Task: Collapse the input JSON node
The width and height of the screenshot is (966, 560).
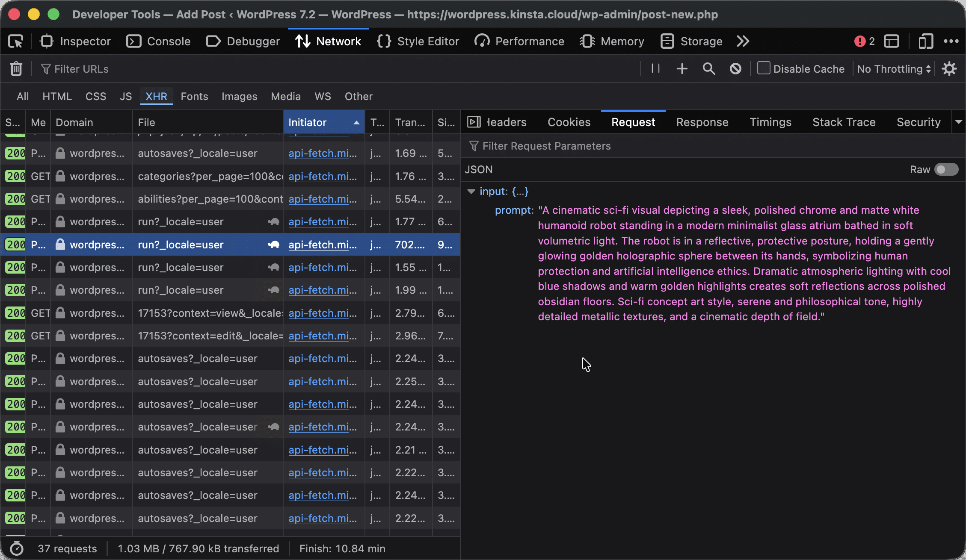Action: click(471, 192)
